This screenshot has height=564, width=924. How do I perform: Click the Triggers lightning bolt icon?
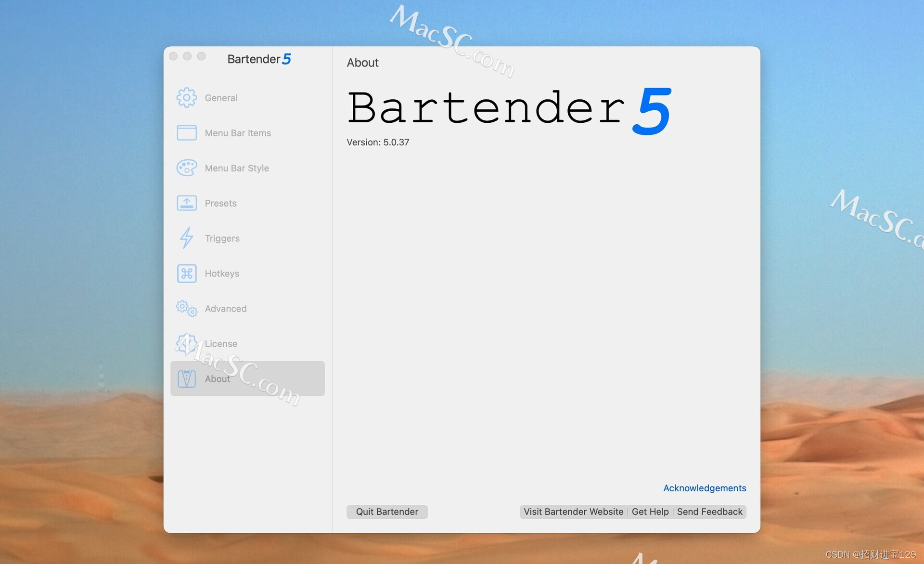[x=187, y=238]
